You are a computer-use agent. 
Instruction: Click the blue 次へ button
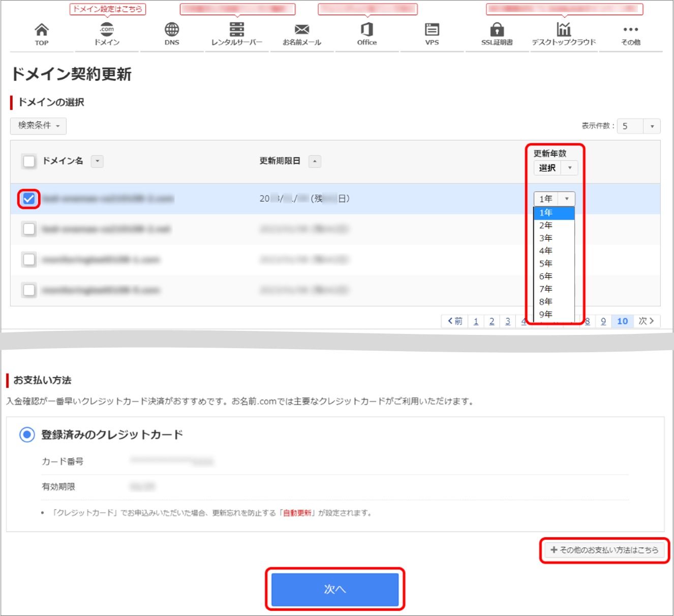tap(335, 589)
